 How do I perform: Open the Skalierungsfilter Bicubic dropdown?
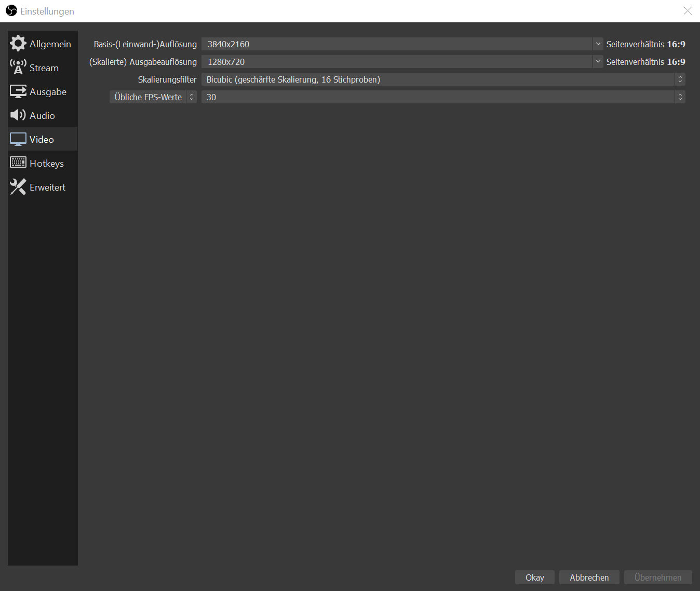443,79
